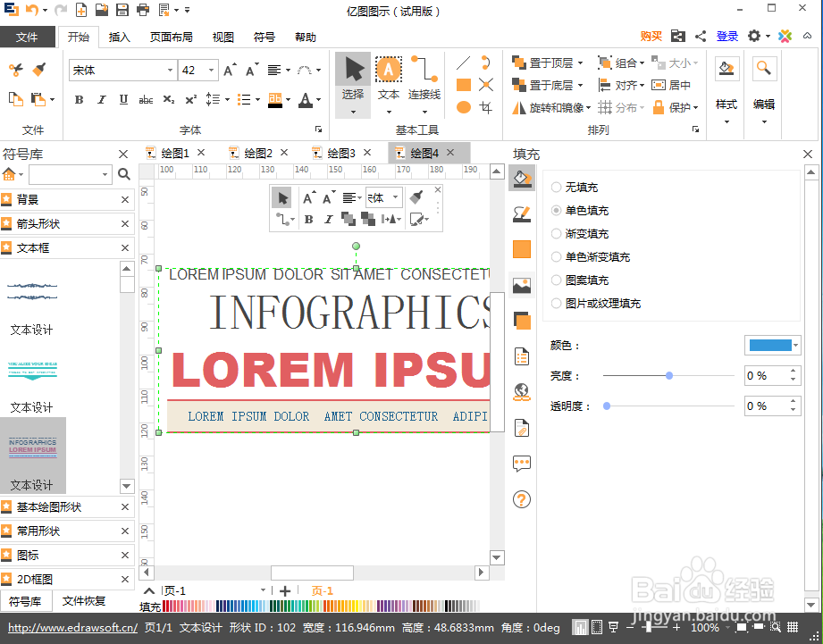Adjust the brightness slider handle

tap(669, 375)
